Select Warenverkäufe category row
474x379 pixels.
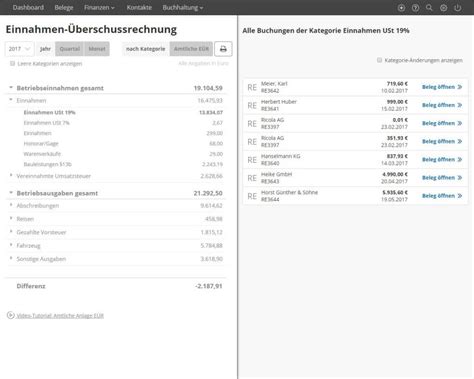click(123, 154)
